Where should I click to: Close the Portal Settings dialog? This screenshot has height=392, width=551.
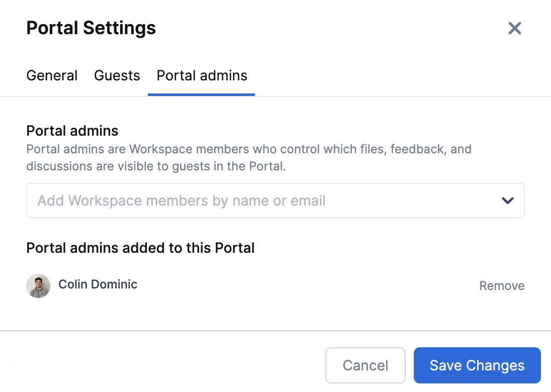point(514,28)
